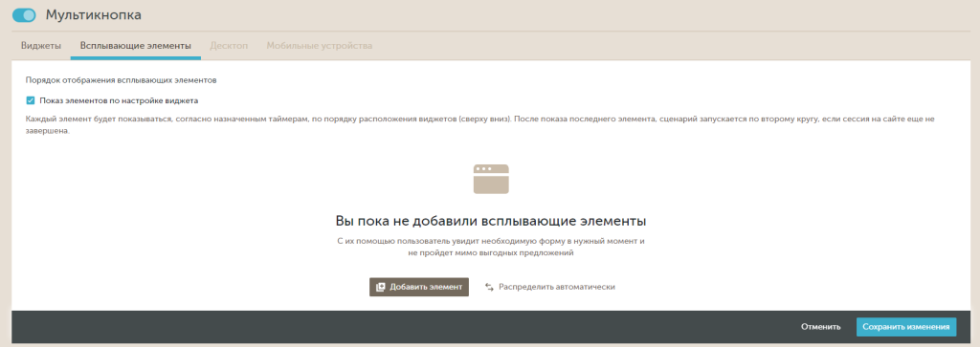Open the Десктоп tab

pyautogui.click(x=229, y=46)
